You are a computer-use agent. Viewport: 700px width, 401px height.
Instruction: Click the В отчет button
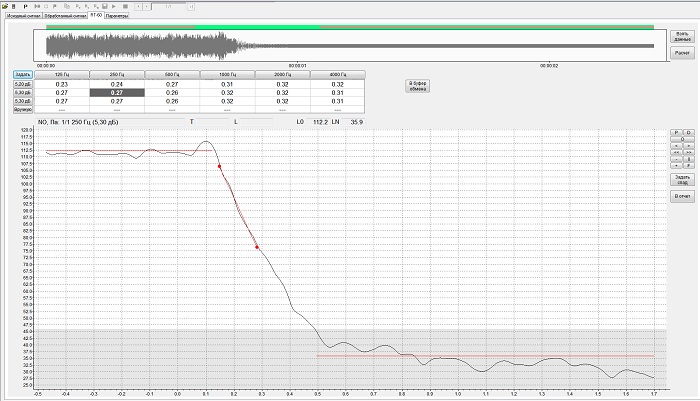[x=682, y=196]
